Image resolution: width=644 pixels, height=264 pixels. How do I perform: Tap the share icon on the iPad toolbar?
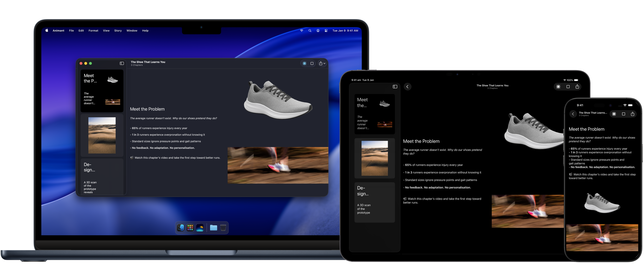(x=577, y=87)
